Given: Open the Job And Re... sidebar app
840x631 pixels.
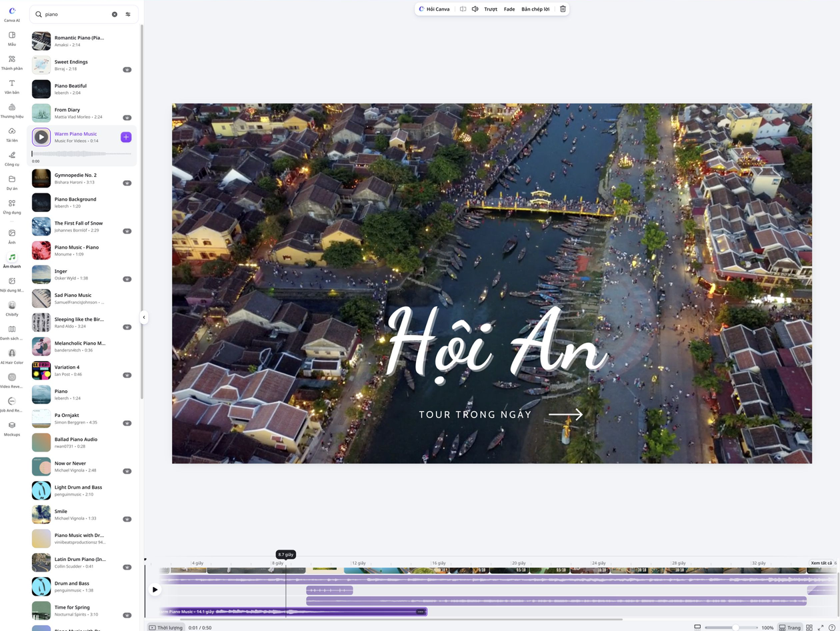Looking at the screenshot, I should click(x=11, y=404).
